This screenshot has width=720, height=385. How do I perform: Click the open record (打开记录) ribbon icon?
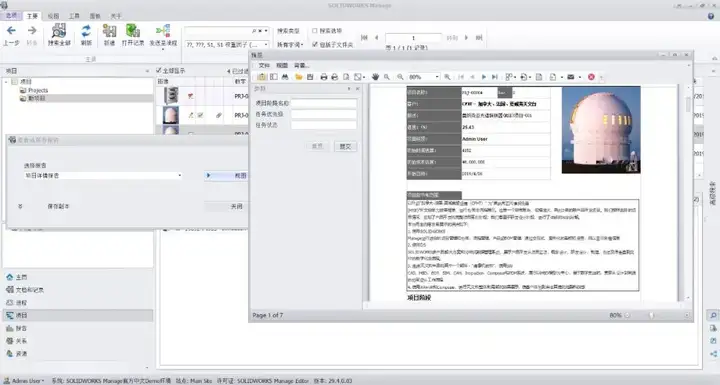click(x=133, y=31)
